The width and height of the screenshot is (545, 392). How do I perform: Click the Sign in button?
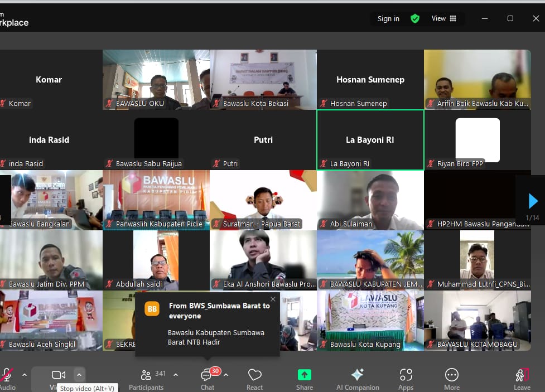[x=388, y=18]
